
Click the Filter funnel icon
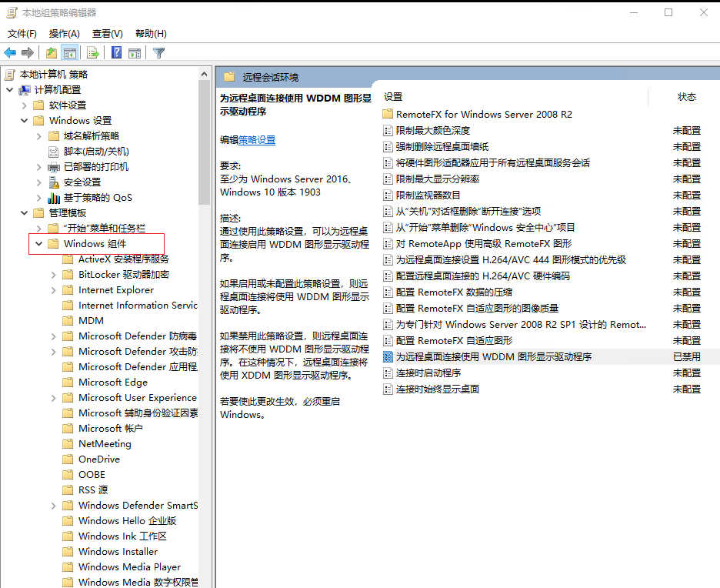158,53
